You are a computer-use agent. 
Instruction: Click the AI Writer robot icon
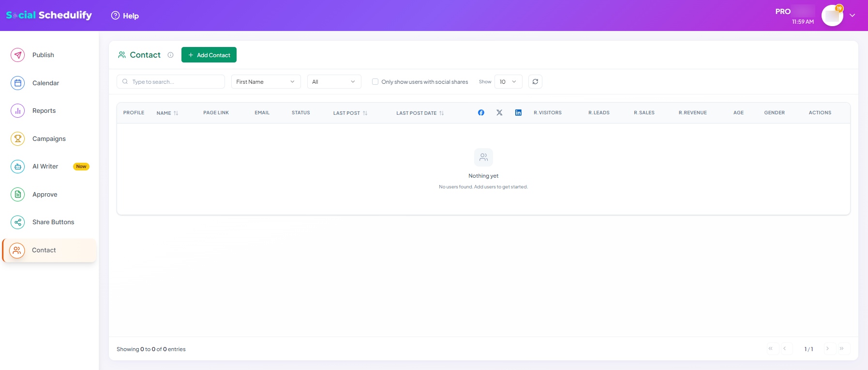point(18,167)
